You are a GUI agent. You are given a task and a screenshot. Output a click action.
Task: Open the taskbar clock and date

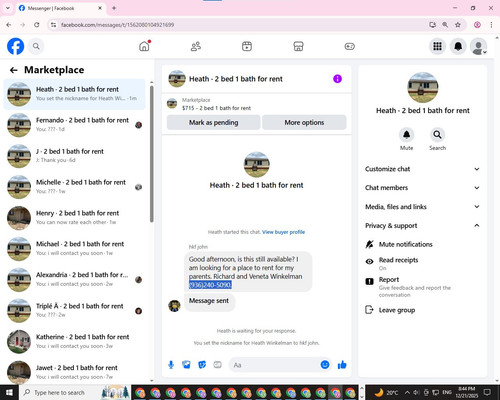click(x=466, y=392)
